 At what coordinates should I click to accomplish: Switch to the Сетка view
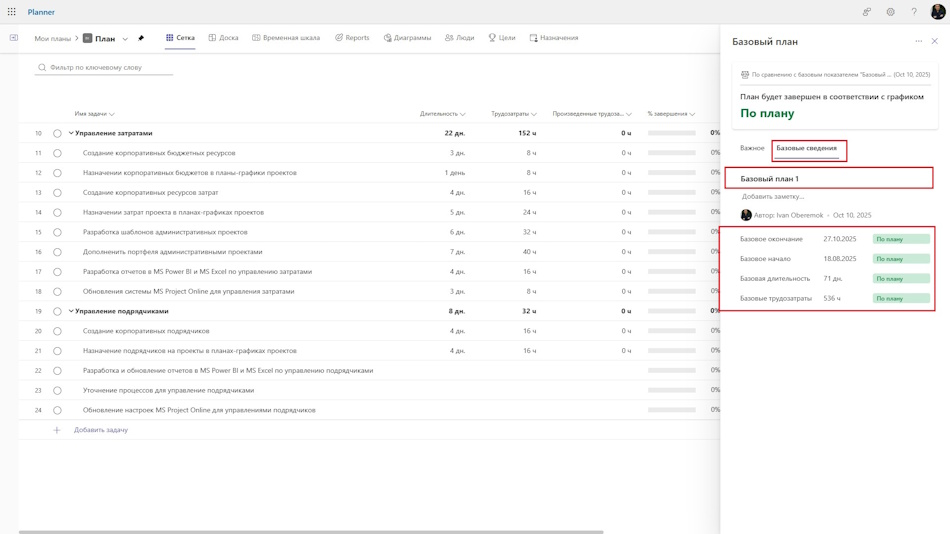pos(180,38)
